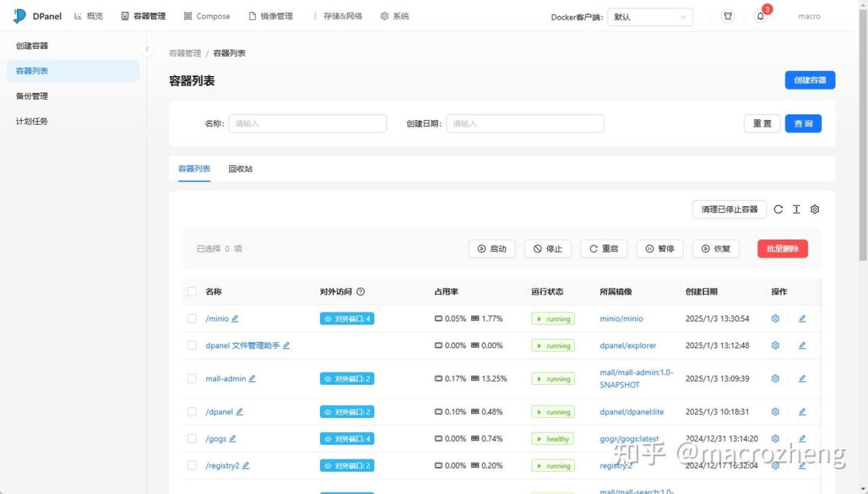Click edit icon in /dpanel row actions
The height and width of the screenshot is (494, 868).
coord(802,412)
